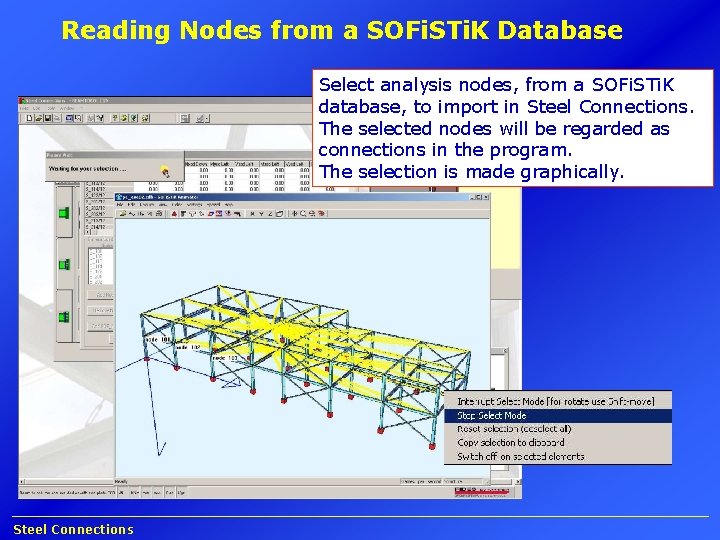
Task: Click pan arrows icon left of magnifier
Action: click(x=294, y=214)
